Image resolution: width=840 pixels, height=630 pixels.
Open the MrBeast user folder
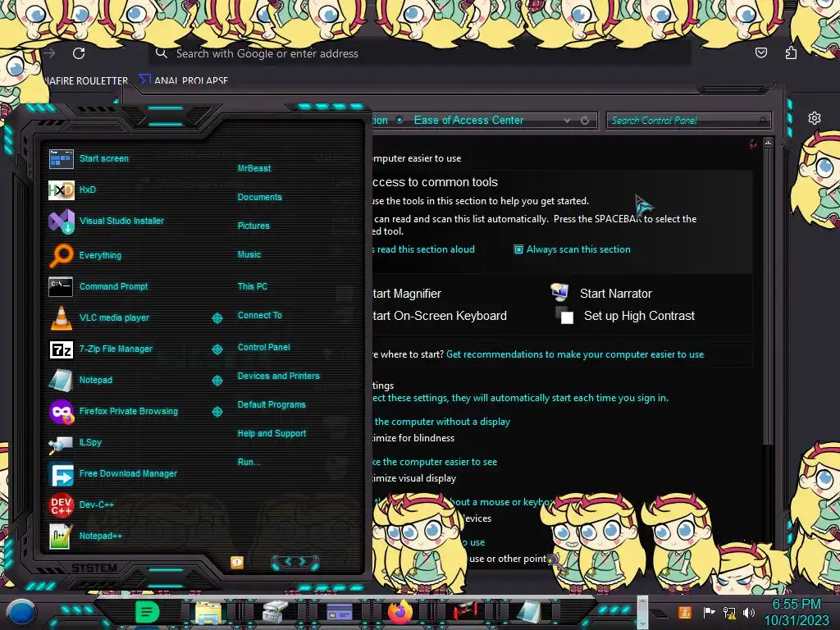[x=254, y=168]
